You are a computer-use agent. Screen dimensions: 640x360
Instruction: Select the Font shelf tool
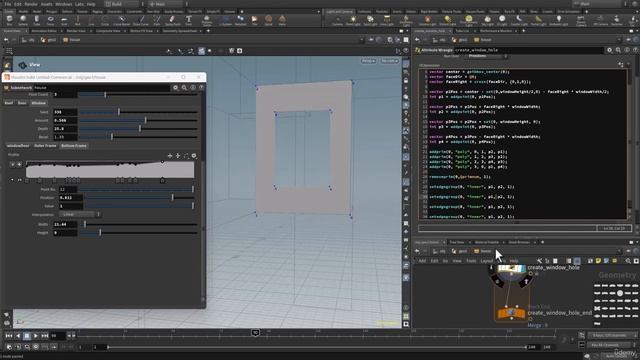[x=189, y=20]
